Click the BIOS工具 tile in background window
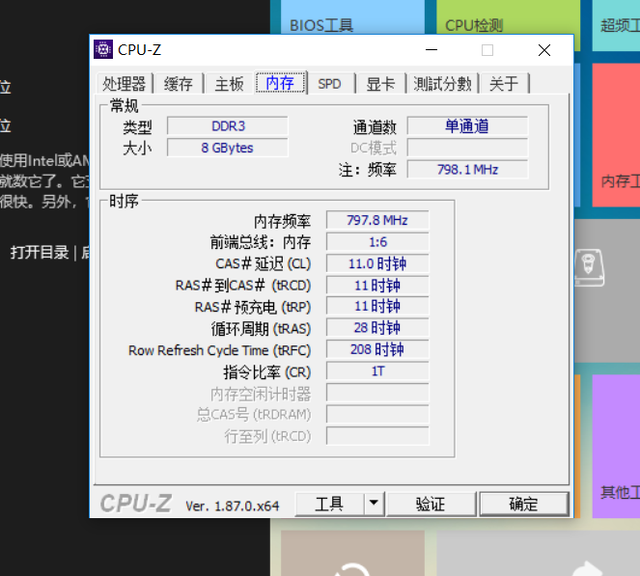Image resolution: width=640 pixels, height=576 pixels. [x=353, y=17]
